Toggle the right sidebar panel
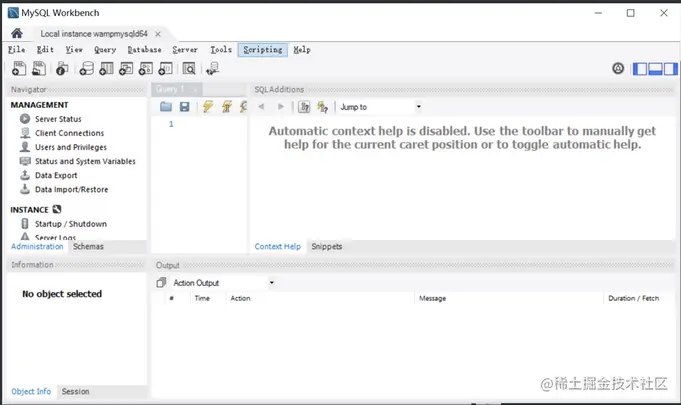The image size is (681, 405). [670, 69]
